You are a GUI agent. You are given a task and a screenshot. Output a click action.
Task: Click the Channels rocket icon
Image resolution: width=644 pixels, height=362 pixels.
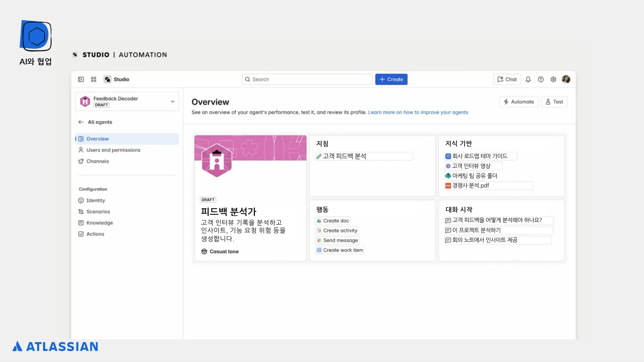point(81,161)
